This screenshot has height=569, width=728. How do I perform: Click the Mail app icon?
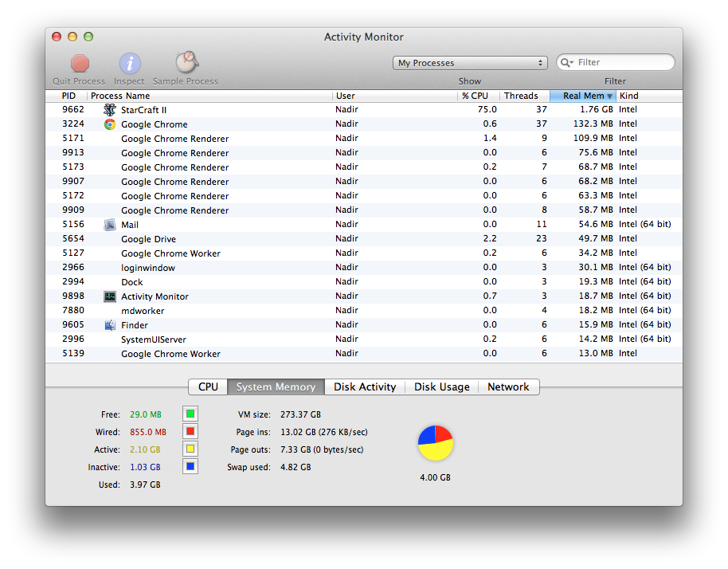(x=110, y=225)
